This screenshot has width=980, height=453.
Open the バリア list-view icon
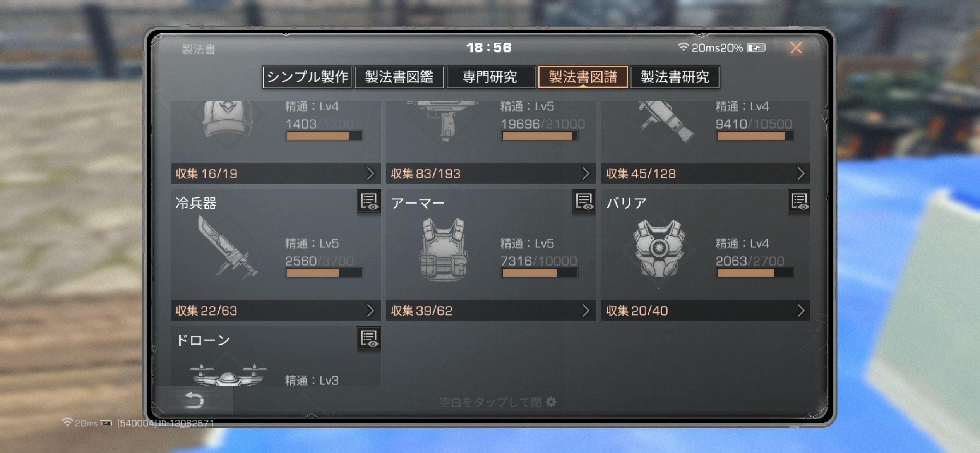click(799, 201)
